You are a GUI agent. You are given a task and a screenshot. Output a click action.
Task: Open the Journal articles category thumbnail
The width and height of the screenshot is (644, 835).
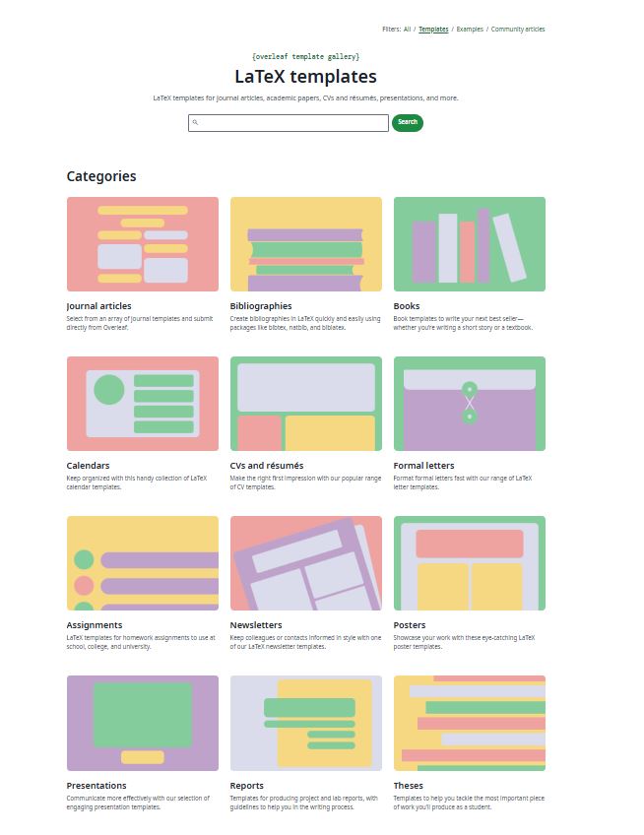(143, 244)
